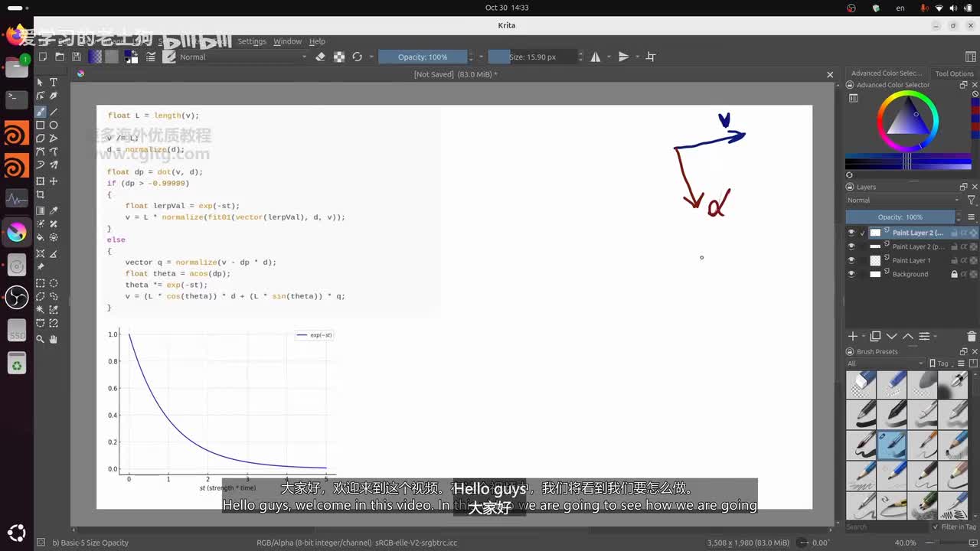
Task: Open an existing document from toolbar
Action: [60, 57]
